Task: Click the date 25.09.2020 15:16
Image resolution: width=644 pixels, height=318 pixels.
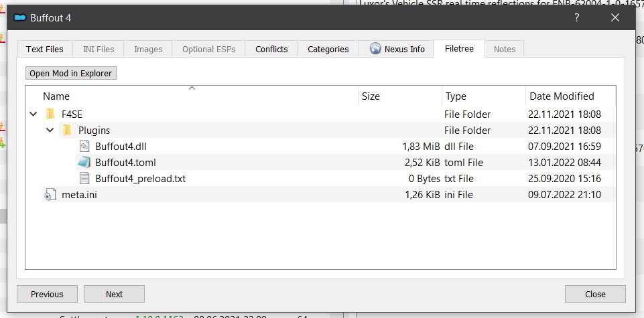Action: pyautogui.click(x=564, y=179)
